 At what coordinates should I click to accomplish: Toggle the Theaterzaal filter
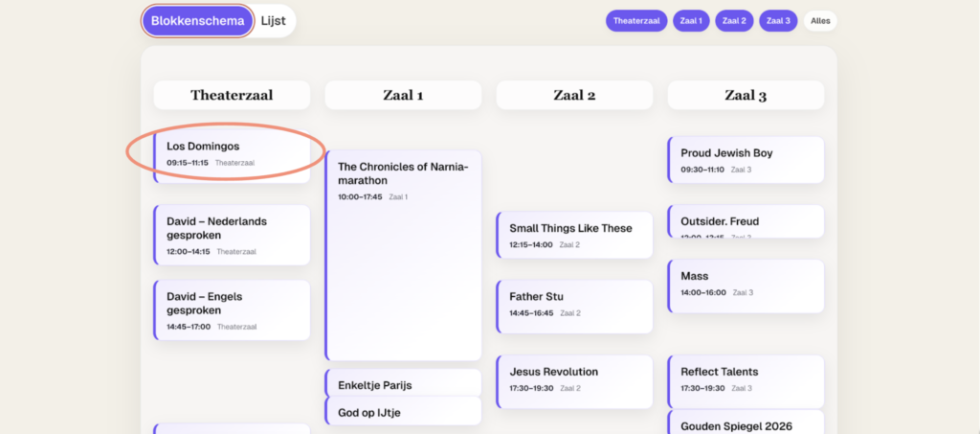(x=636, y=20)
